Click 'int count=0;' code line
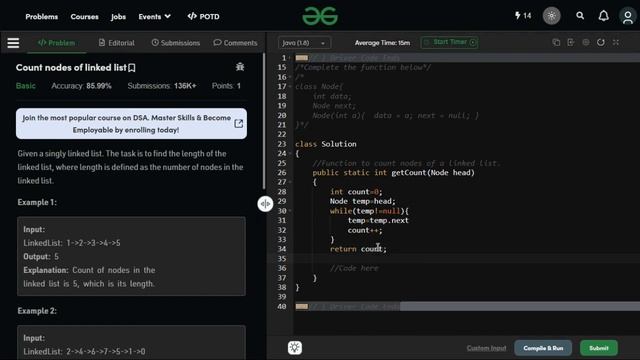Screen dimensions: 640x360 pos(356,192)
